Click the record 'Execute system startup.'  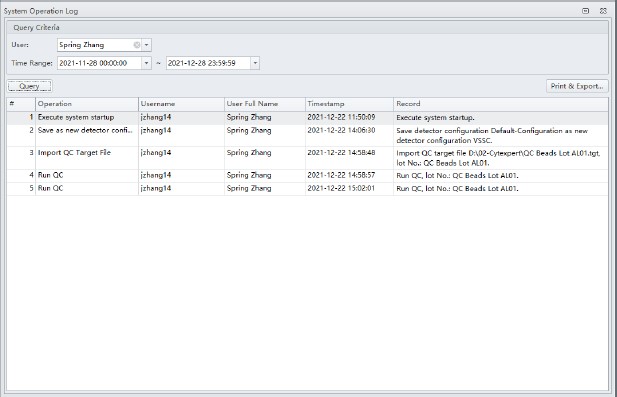435,118
